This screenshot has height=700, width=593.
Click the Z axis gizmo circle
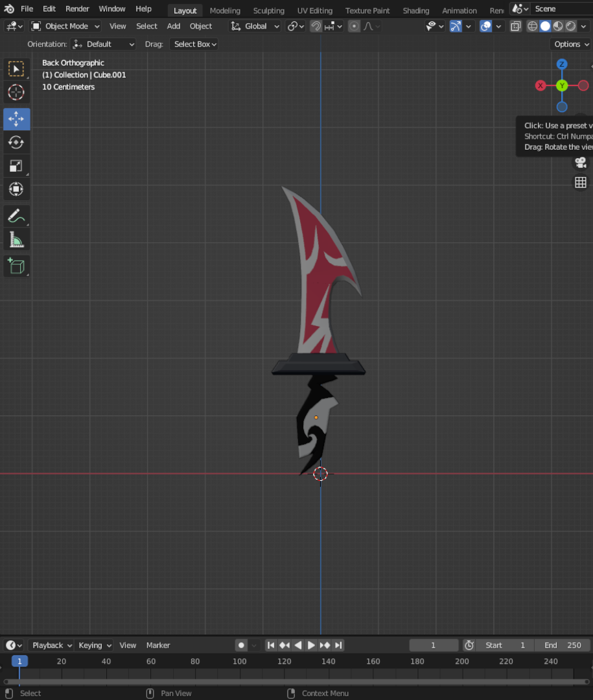pos(562,64)
